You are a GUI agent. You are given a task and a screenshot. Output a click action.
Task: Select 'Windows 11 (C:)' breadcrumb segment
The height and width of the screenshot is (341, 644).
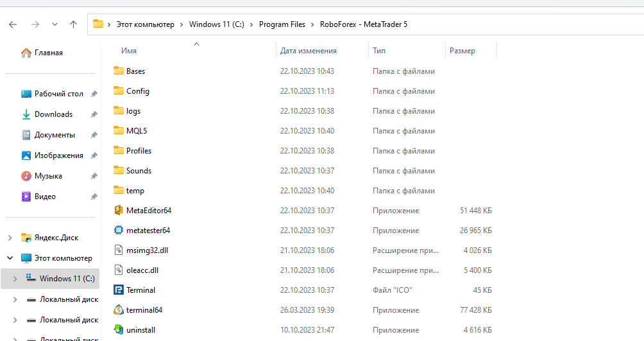[x=216, y=24]
